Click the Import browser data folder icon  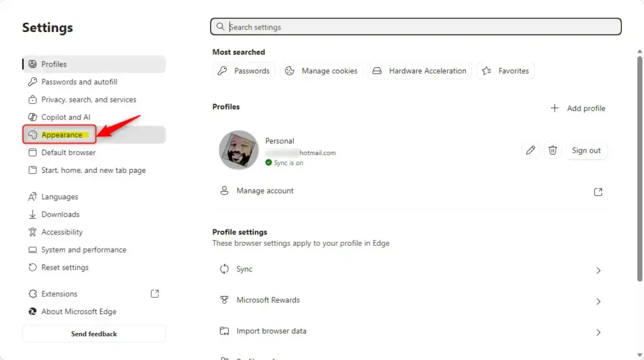225,331
